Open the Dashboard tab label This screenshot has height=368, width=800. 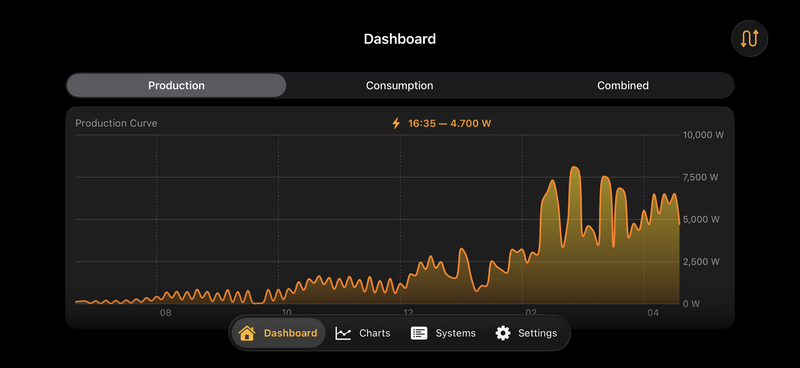click(x=290, y=333)
